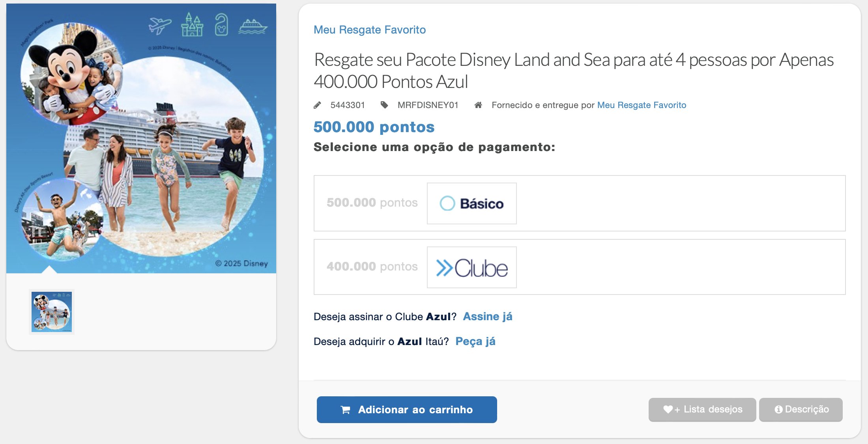Click the heart icon in Lista desejos
868x444 pixels.
click(668, 410)
